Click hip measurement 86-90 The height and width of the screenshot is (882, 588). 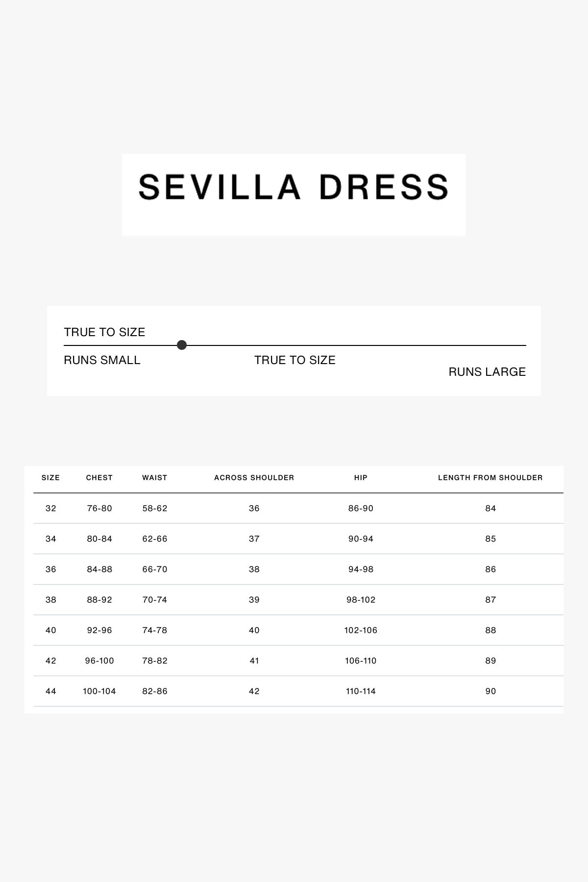pos(361,509)
